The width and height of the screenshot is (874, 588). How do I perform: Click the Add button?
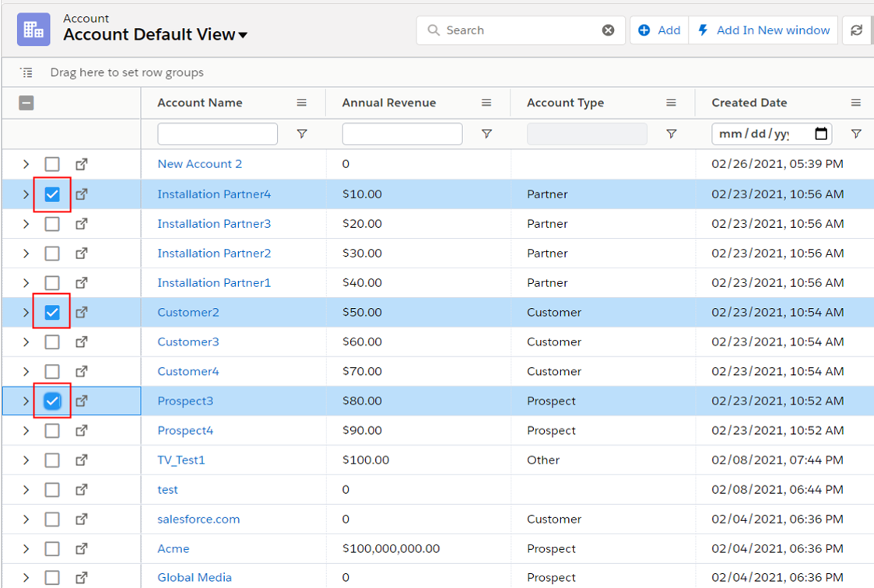pos(659,30)
